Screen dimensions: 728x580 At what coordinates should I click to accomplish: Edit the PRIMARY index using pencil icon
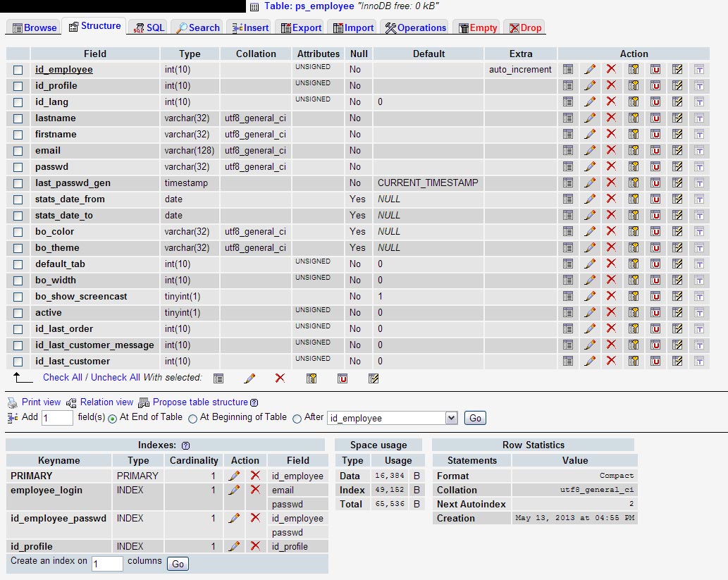(234, 476)
